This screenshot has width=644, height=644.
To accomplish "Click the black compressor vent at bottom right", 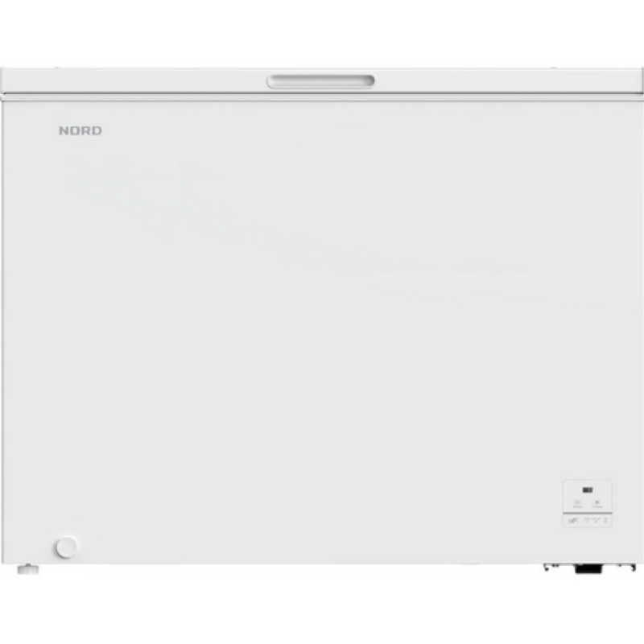I will click(x=588, y=569).
